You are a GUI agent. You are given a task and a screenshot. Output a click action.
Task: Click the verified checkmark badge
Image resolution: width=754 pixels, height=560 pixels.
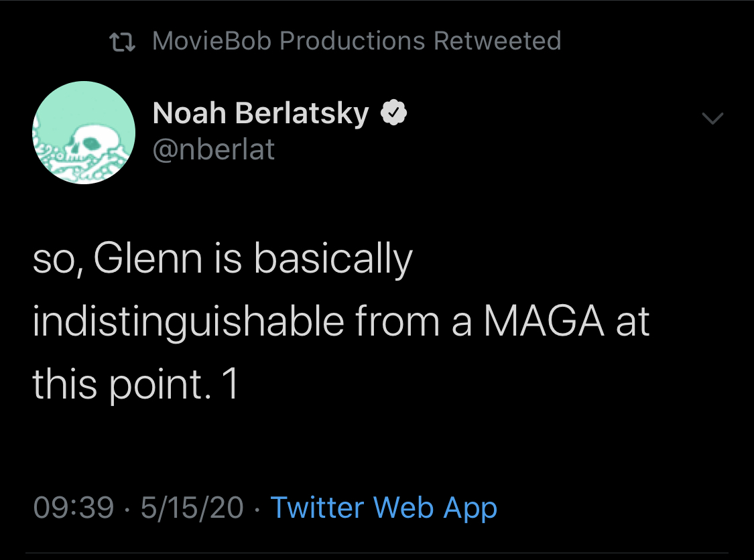(x=394, y=113)
